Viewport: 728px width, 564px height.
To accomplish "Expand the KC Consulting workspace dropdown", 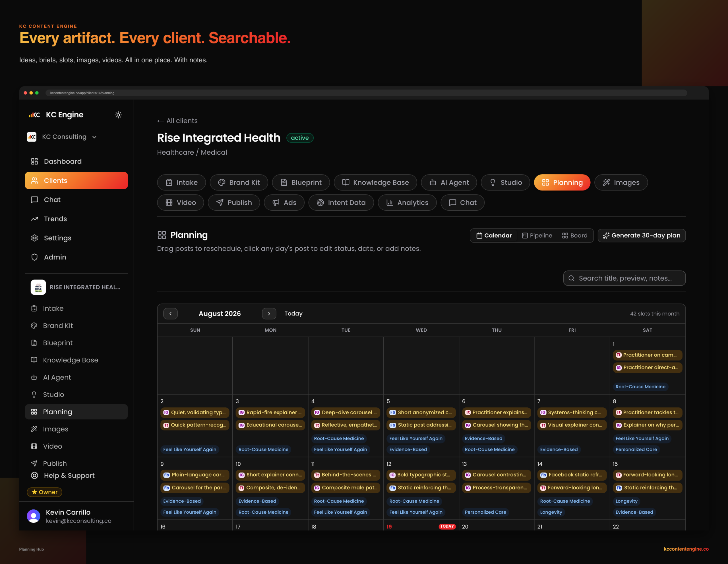I will pyautogui.click(x=62, y=137).
